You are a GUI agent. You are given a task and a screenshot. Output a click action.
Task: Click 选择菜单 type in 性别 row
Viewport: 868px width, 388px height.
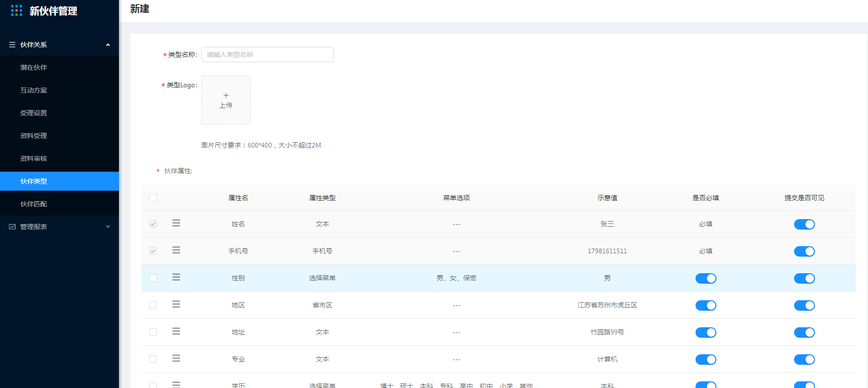[x=323, y=278]
